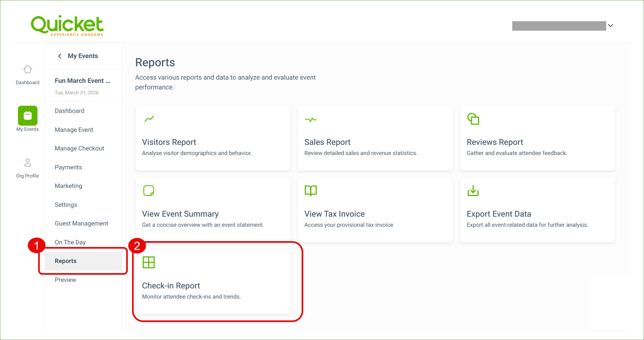Open the Reports sidebar item

tap(66, 261)
